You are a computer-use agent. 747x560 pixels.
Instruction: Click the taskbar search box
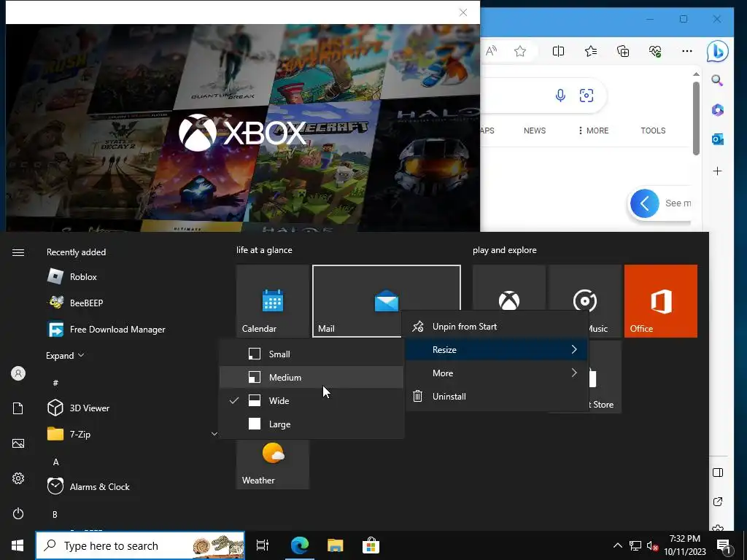point(140,545)
